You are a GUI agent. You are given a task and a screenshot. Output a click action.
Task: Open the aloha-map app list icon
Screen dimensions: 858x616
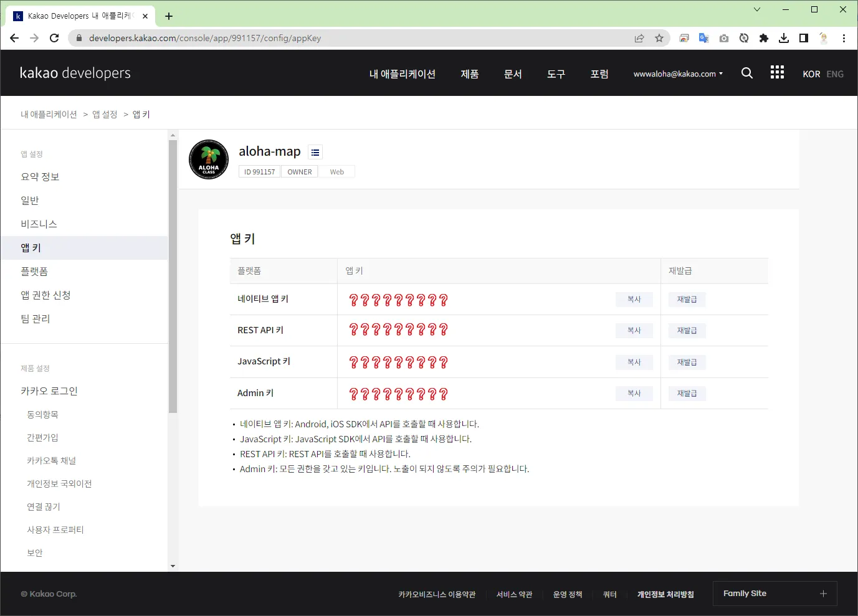[315, 152]
